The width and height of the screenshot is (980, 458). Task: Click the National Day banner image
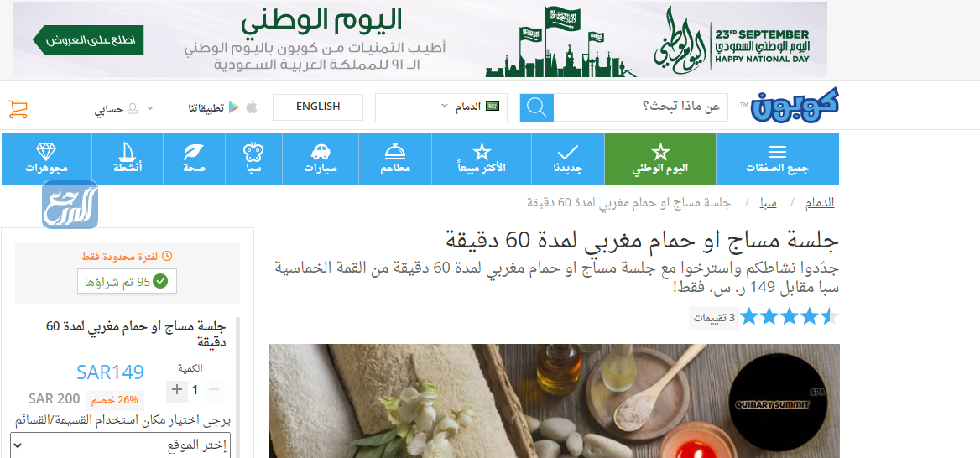420,39
